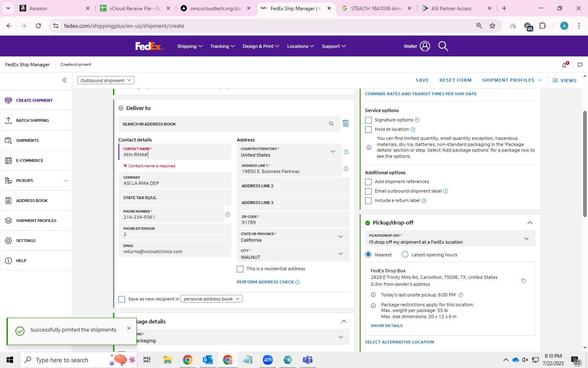588x368 pixels.
Task: Select the Nearest radio option
Action: pyautogui.click(x=368, y=255)
